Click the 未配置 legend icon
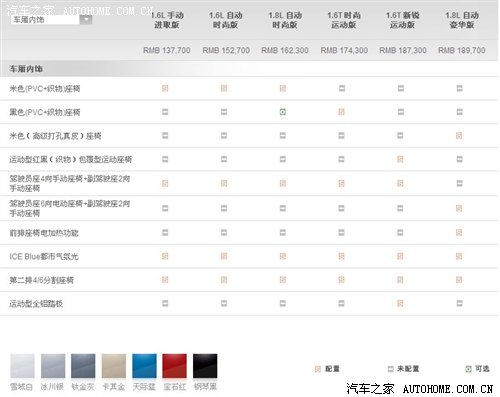Screen dimensions: 500x397 391,369
